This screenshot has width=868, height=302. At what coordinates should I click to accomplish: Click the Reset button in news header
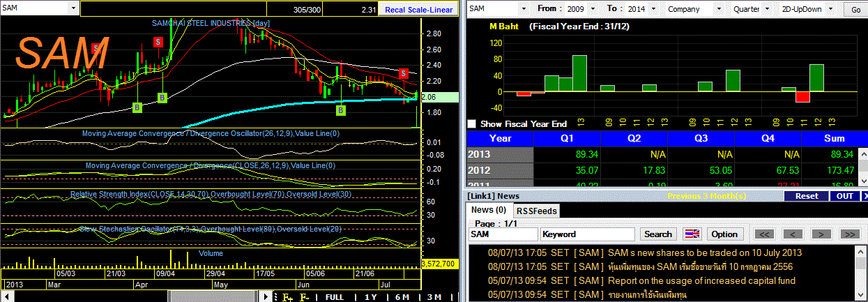tap(807, 196)
